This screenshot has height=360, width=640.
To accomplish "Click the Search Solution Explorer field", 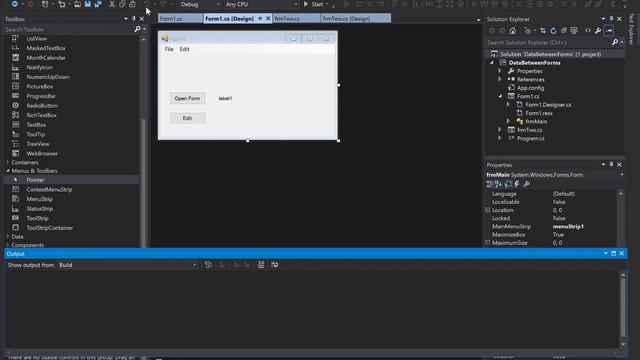I will tap(548, 42).
